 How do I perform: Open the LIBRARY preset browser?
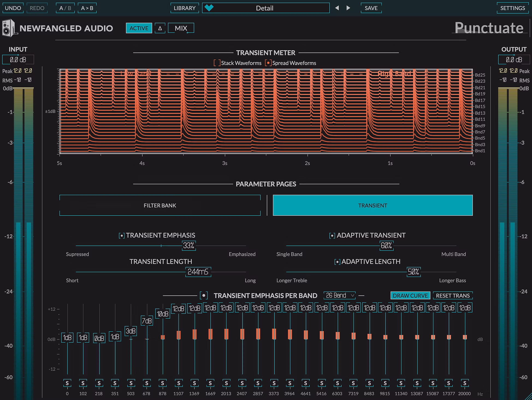(x=185, y=8)
